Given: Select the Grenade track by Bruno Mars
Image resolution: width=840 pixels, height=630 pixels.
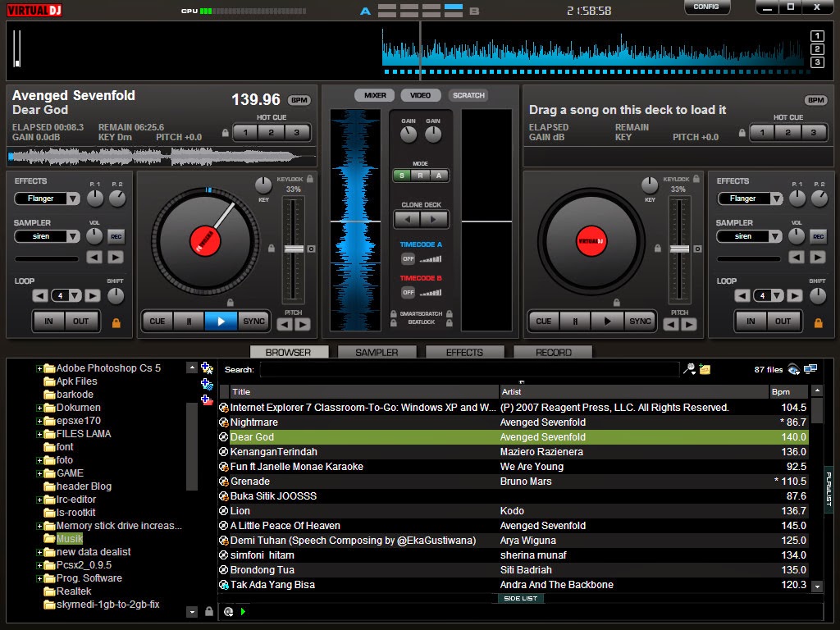Looking at the screenshot, I should (x=514, y=481).
